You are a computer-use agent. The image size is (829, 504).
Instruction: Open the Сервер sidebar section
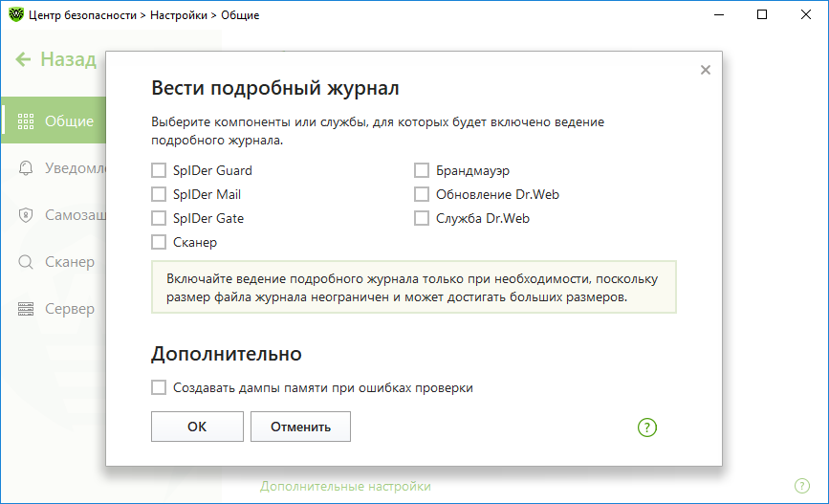(x=54, y=308)
